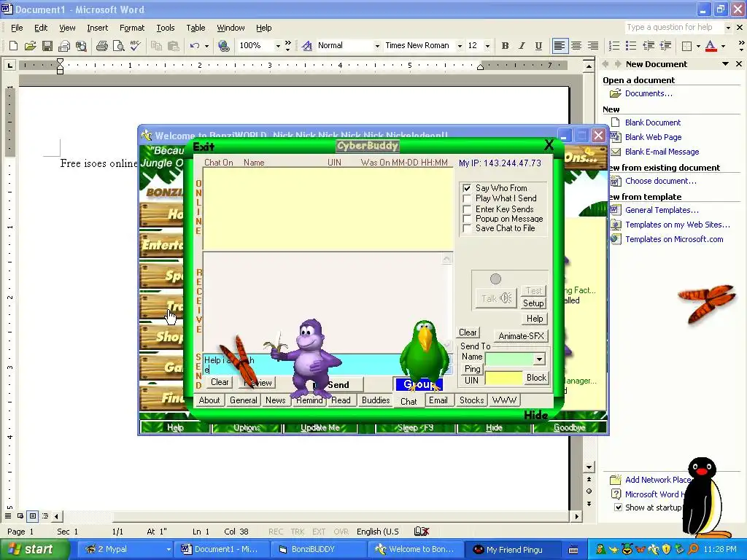The height and width of the screenshot is (560, 747).
Task: Run Spelling and Grammar check icon
Action: [x=135, y=46]
